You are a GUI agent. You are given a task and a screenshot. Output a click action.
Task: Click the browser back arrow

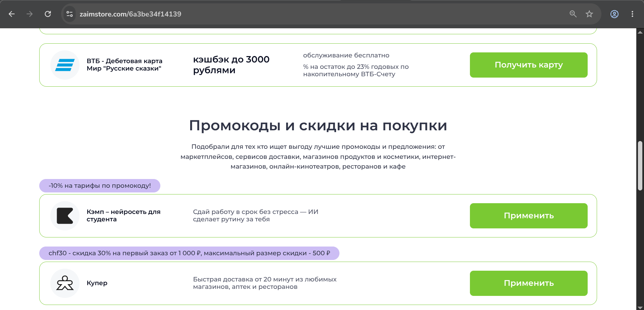click(x=12, y=14)
